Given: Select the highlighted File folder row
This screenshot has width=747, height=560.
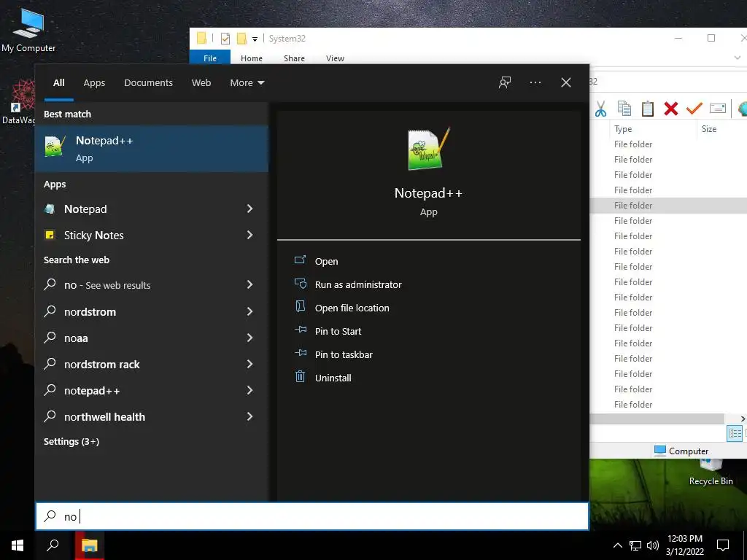Looking at the screenshot, I should coord(668,205).
